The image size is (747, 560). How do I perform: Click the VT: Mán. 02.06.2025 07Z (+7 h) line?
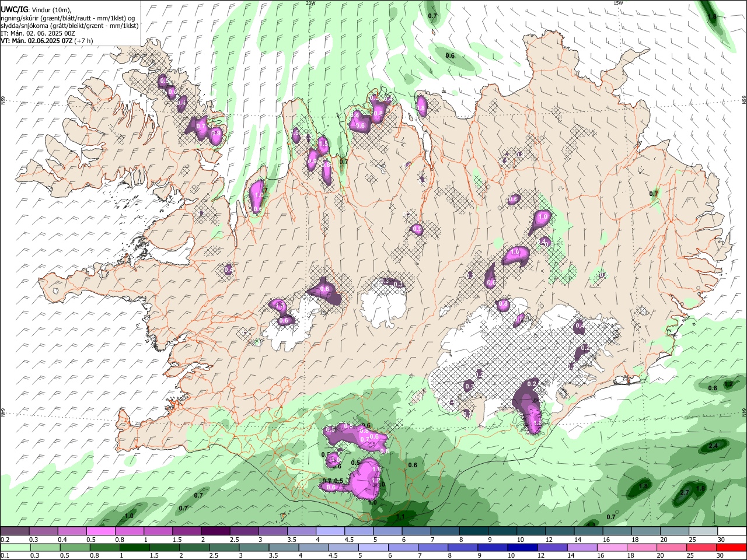point(47,41)
